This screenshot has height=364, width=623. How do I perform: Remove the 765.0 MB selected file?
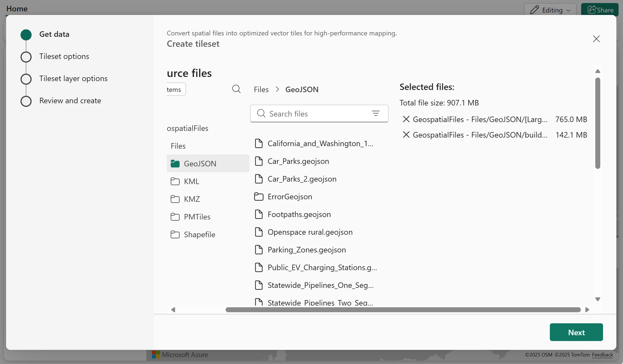406,119
